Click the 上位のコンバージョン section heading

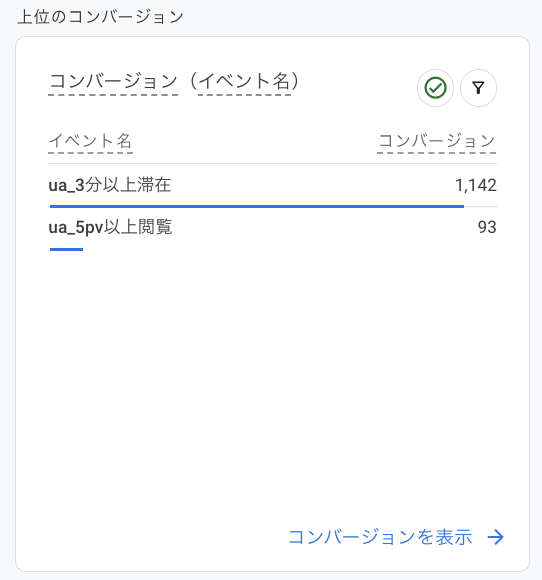point(100,17)
